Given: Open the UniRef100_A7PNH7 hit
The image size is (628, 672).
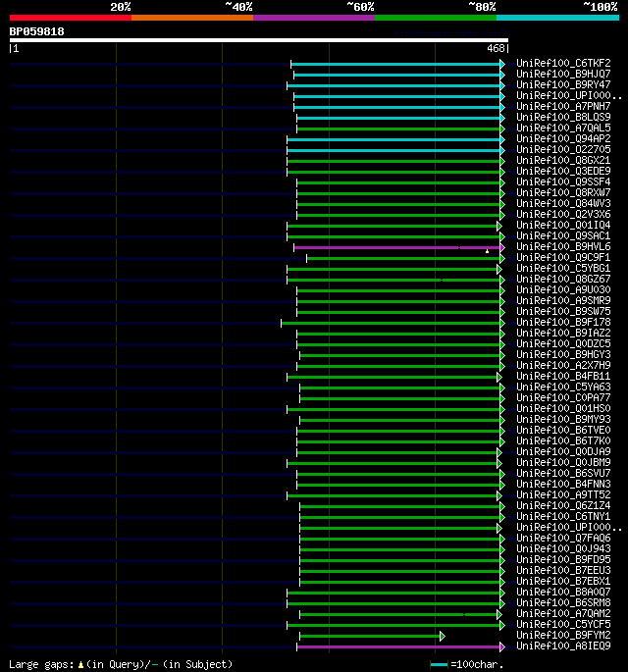Looking at the screenshot, I should (x=563, y=106).
